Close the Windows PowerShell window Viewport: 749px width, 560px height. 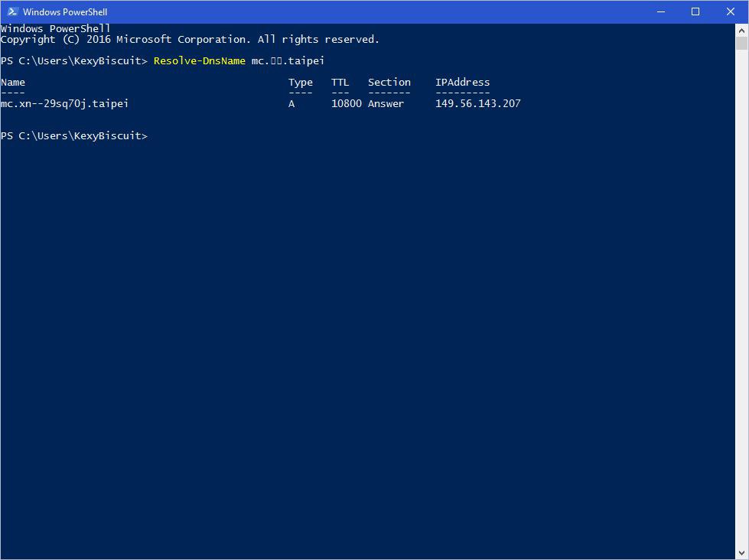731,11
